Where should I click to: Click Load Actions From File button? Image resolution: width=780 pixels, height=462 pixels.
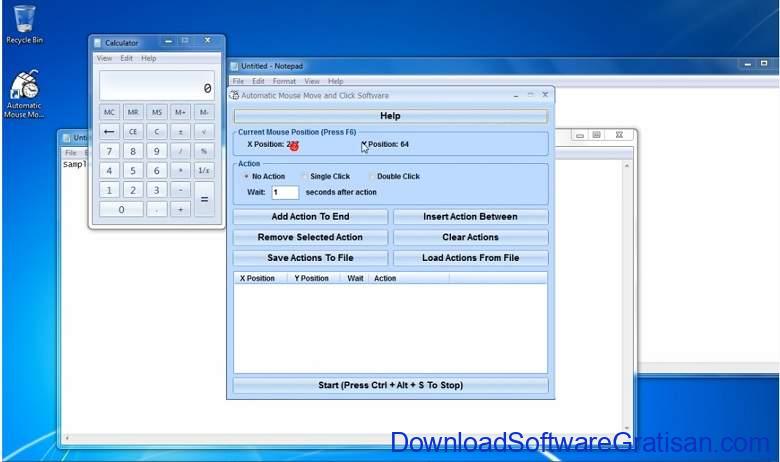tap(471, 258)
